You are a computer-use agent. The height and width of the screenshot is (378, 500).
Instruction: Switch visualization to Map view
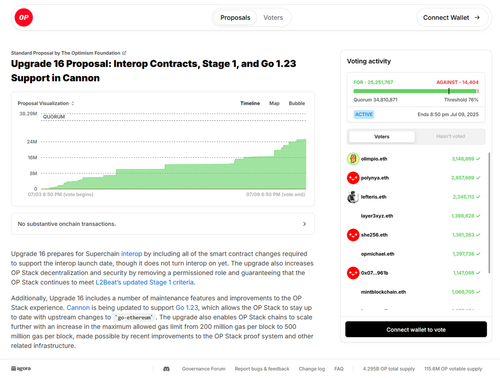coord(274,103)
